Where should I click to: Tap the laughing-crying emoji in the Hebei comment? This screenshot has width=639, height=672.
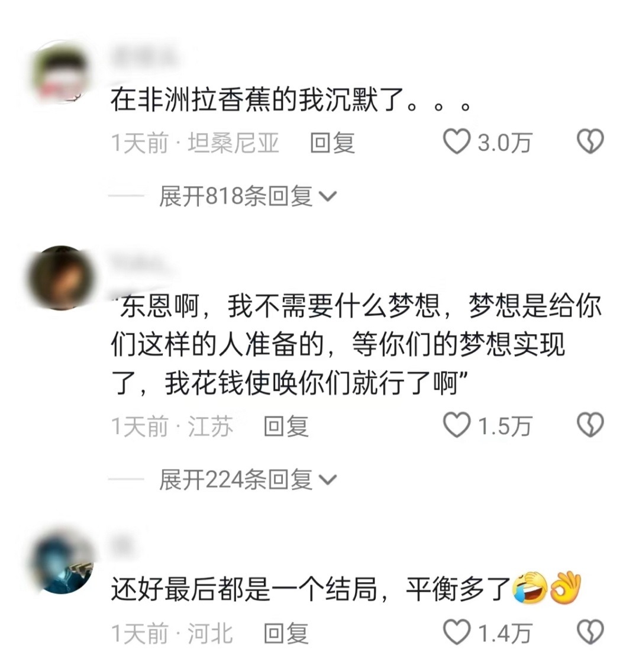(x=530, y=587)
